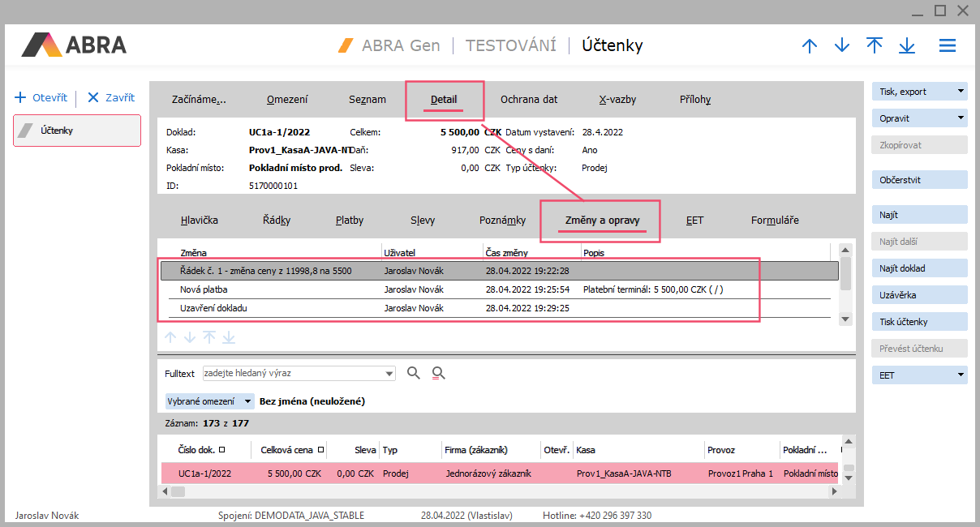Expand the Tisk, export dropdown
Screen dimensions: 980x527
click(961, 92)
